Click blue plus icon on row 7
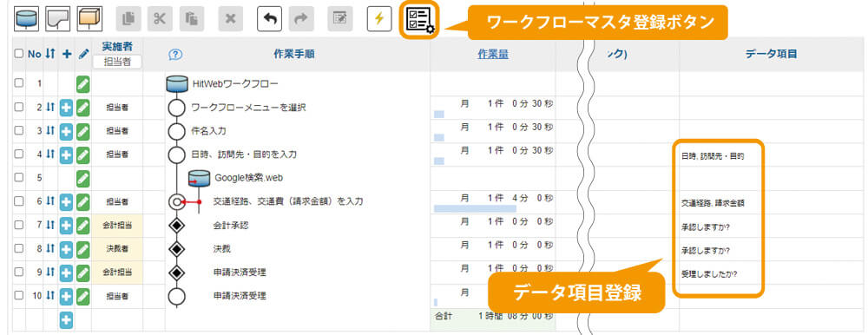 [67, 226]
